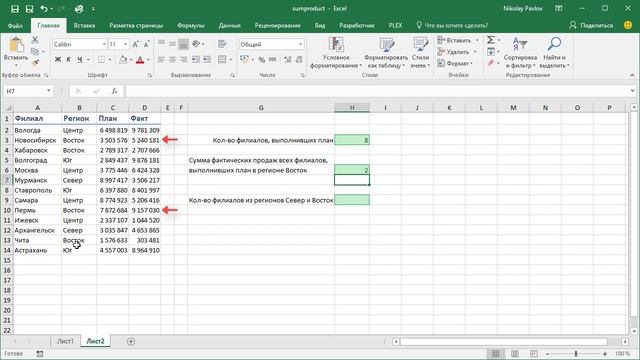Open Форматировать как таблицу gallery

pos(386,53)
